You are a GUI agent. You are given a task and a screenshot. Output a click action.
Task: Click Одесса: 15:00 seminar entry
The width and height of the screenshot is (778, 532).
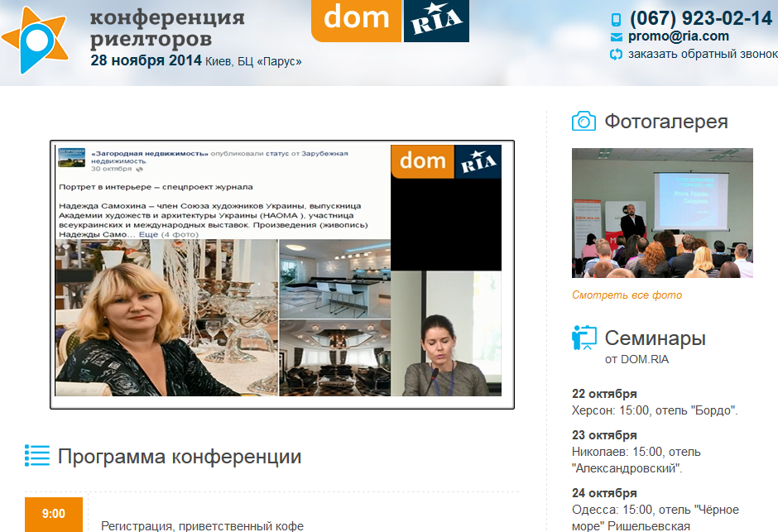(656, 518)
